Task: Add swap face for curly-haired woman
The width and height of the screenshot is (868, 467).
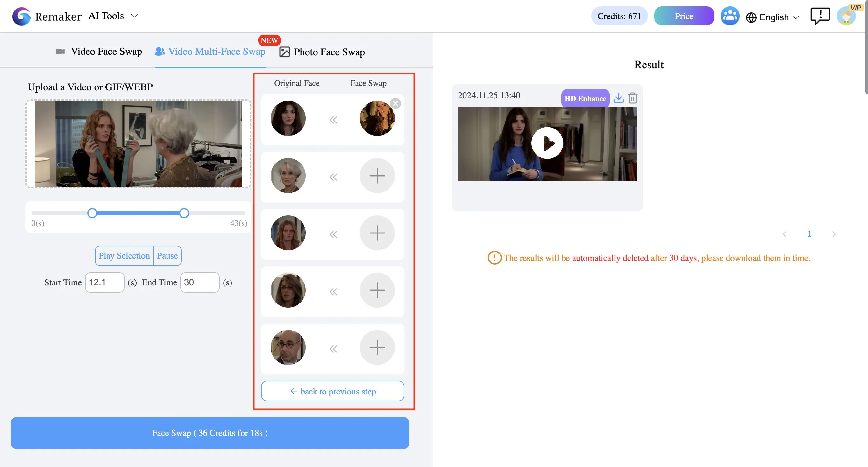Action: point(377,233)
